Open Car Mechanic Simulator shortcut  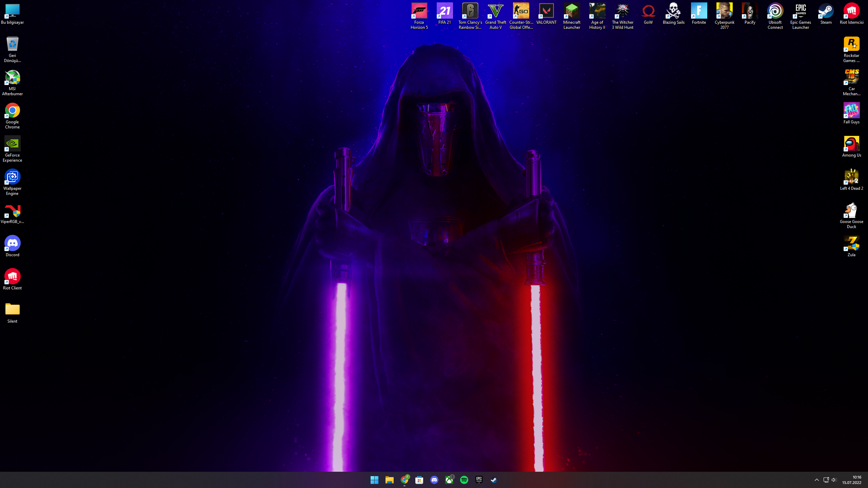coord(851,83)
